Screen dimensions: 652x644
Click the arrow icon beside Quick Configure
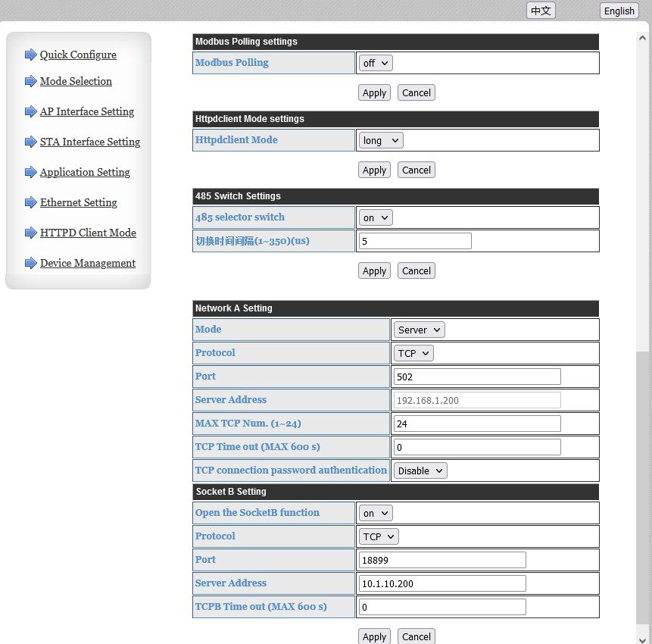click(31, 55)
